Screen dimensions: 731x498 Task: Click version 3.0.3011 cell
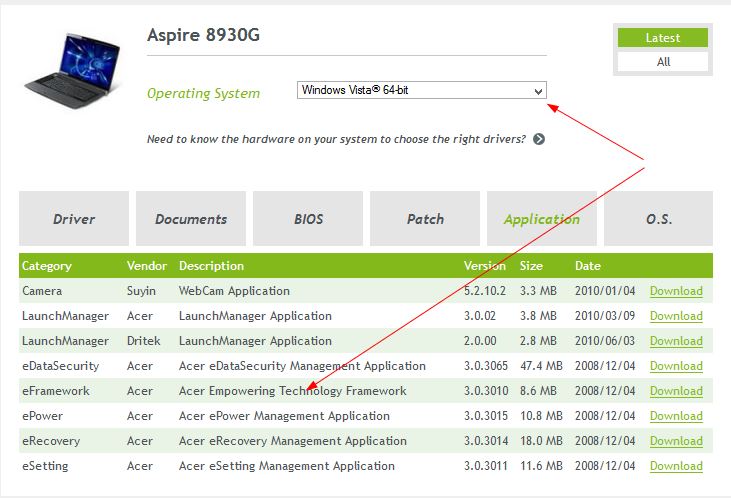pyautogui.click(x=485, y=466)
